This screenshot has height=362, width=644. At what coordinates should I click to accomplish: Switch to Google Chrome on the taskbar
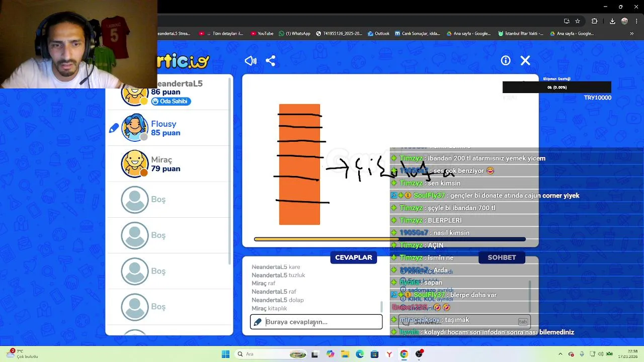[x=404, y=354]
